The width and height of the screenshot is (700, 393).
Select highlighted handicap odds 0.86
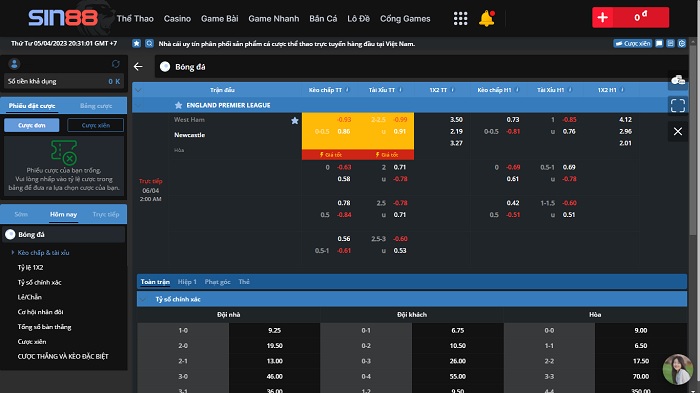pyautogui.click(x=344, y=131)
